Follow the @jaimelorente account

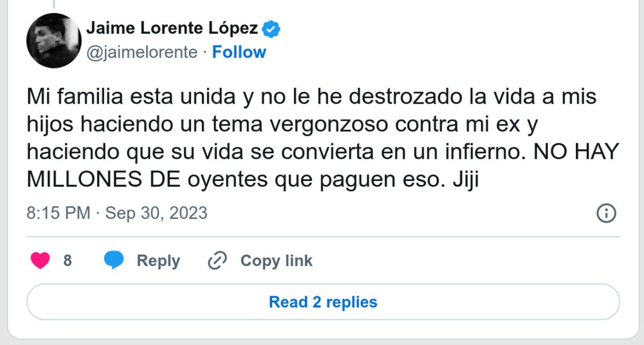click(x=239, y=52)
